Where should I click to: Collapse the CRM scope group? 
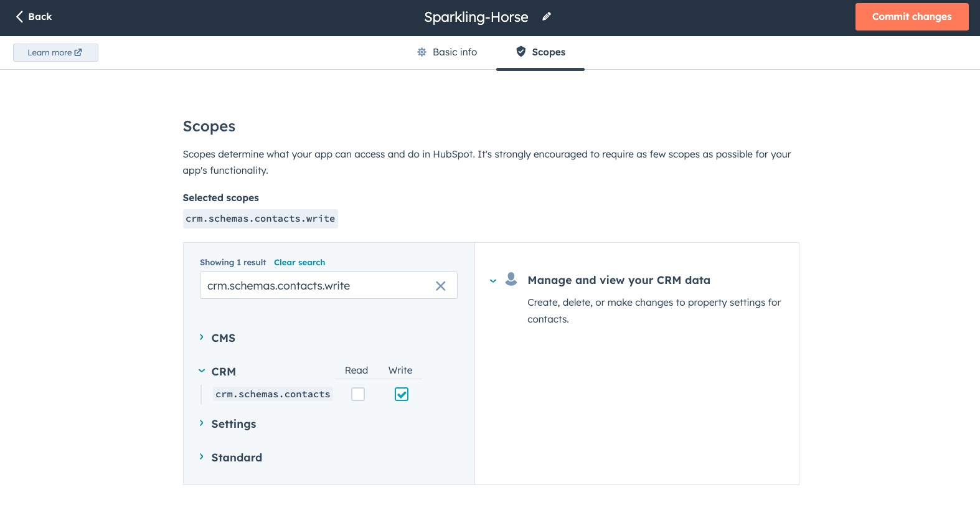point(202,370)
